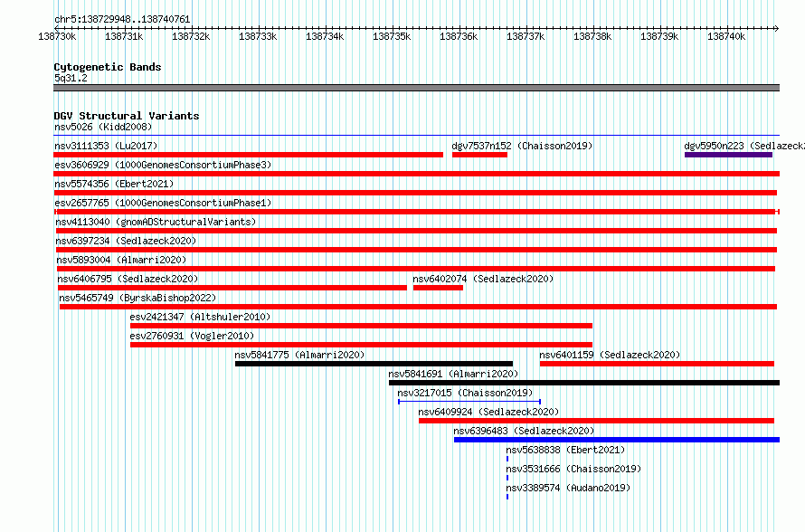Viewport: 805px width, 532px height.
Task: Click the chr5:138729948..138740761 coordinate label
Action: pos(122,19)
